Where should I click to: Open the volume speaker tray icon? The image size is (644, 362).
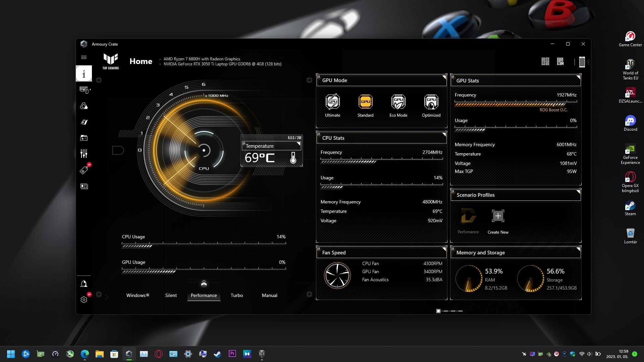(x=589, y=354)
